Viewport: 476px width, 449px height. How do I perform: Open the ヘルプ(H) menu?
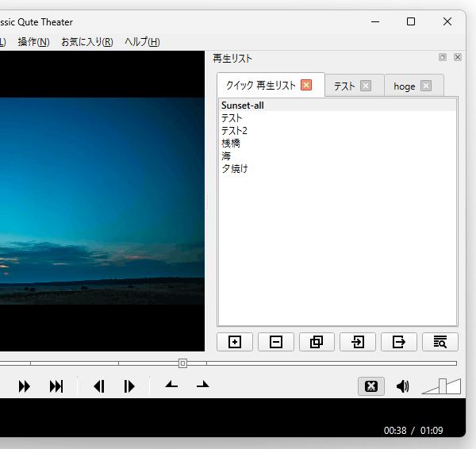(142, 42)
